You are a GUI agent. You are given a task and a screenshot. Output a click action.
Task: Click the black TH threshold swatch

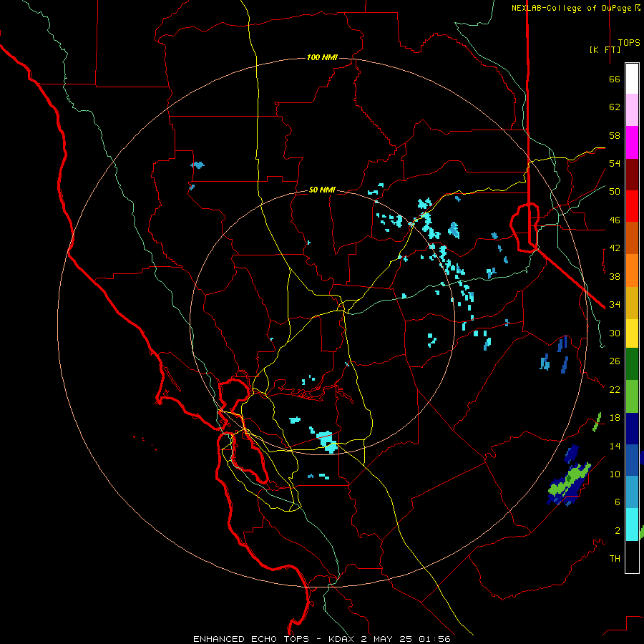click(x=632, y=557)
